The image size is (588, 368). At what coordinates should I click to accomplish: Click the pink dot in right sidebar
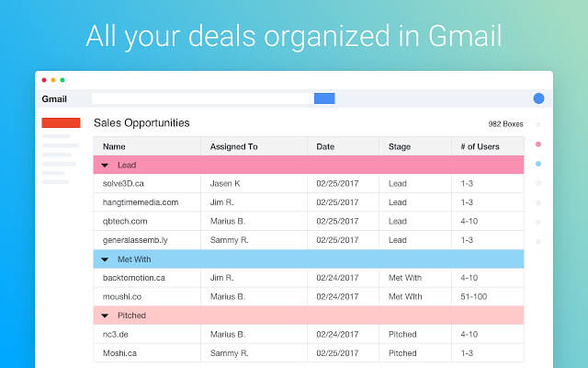coord(537,144)
